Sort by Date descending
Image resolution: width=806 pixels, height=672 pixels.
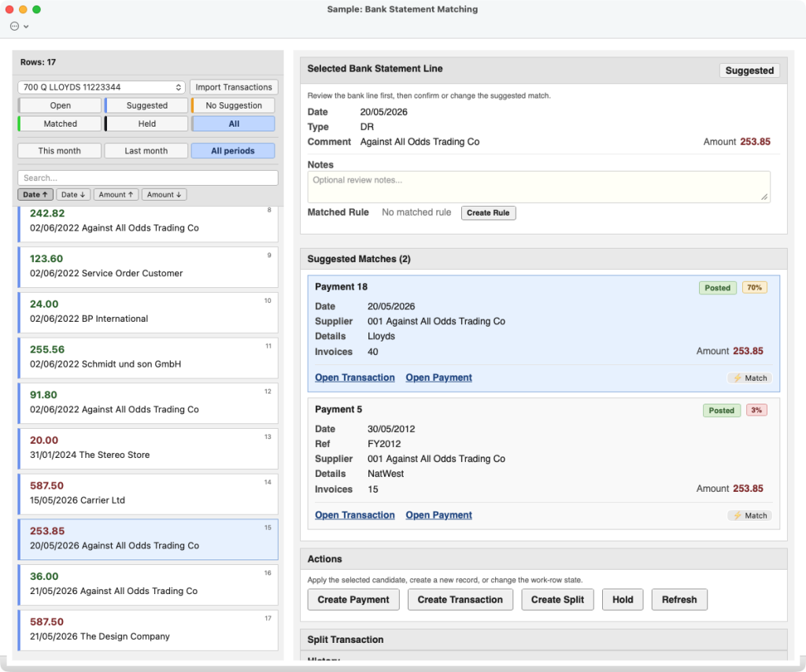(73, 194)
